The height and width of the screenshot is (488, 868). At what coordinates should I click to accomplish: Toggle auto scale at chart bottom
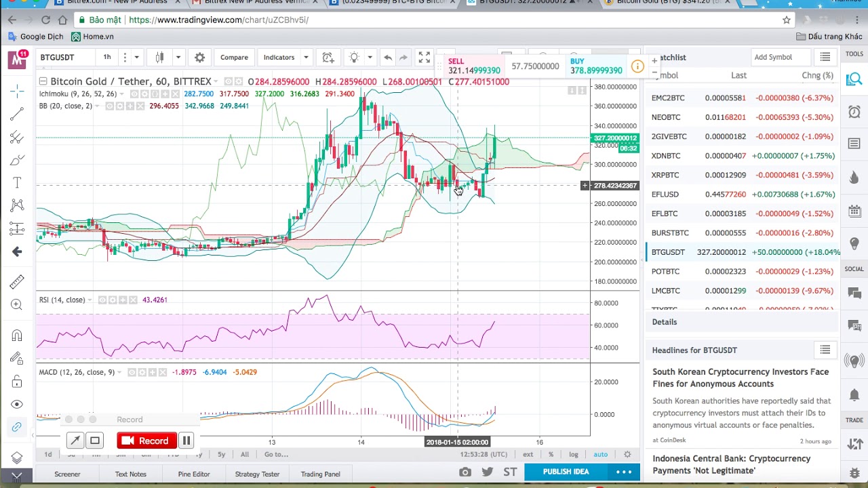[x=601, y=454]
